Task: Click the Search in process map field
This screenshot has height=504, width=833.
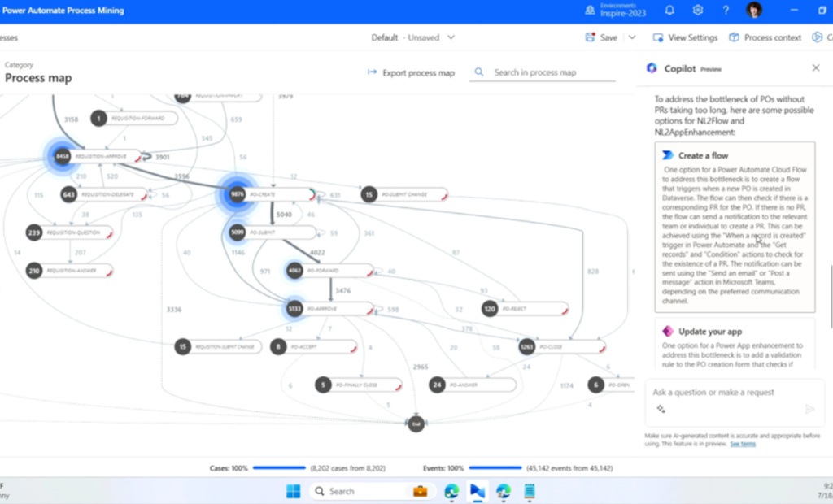Action: [x=542, y=72]
